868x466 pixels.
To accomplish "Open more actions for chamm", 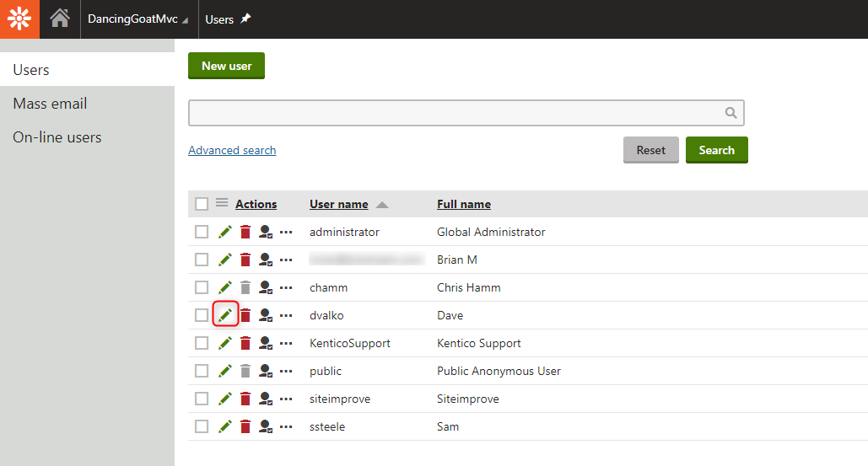I will (286, 287).
